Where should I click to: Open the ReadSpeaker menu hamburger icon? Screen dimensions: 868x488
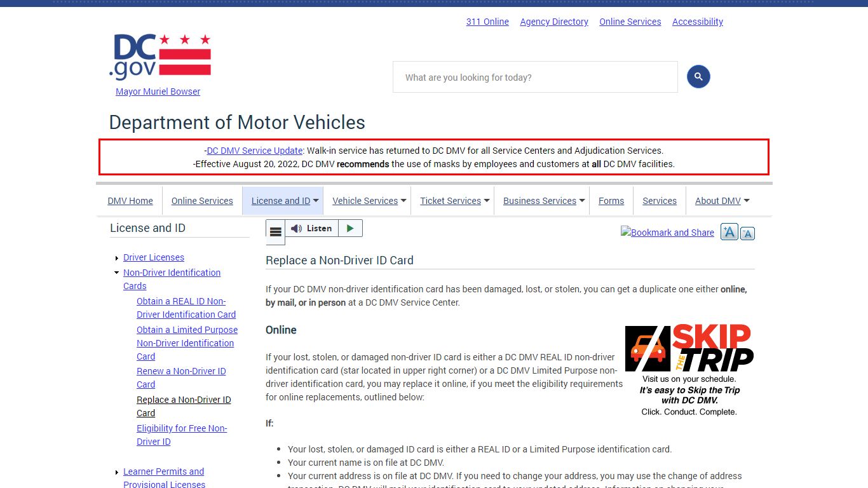(275, 232)
